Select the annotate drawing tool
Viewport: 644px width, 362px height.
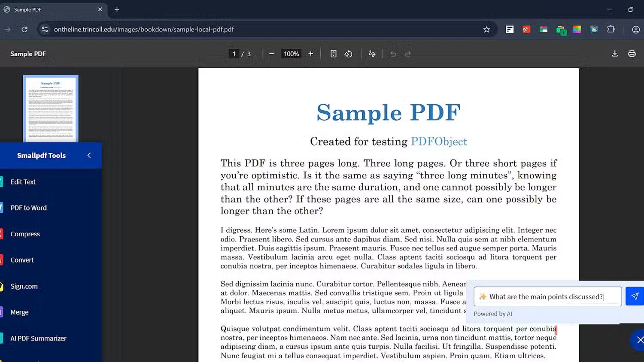pyautogui.click(x=372, y=54)
